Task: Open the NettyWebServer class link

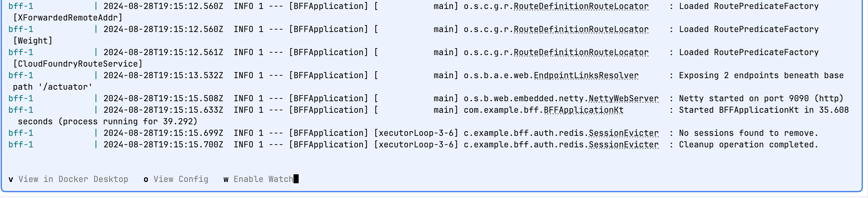Action: click(x=623, y=99)
